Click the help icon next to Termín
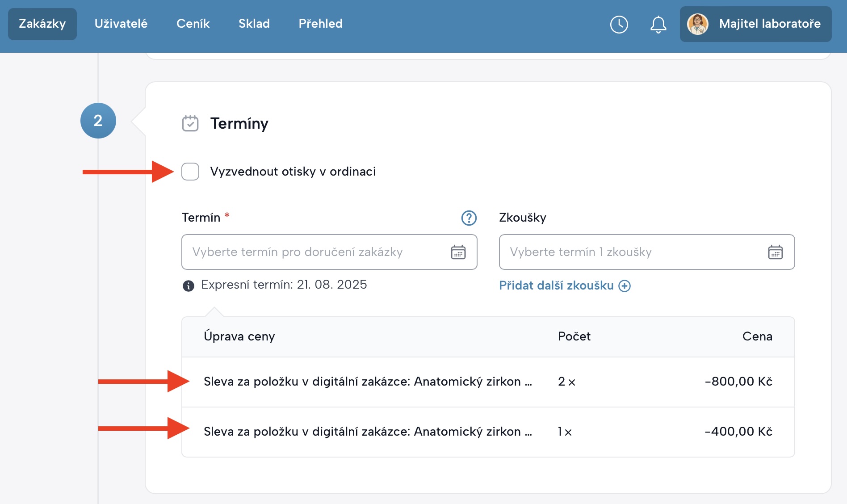The height and width of the screenshot is (504, 847). click(x=468, y=218)
